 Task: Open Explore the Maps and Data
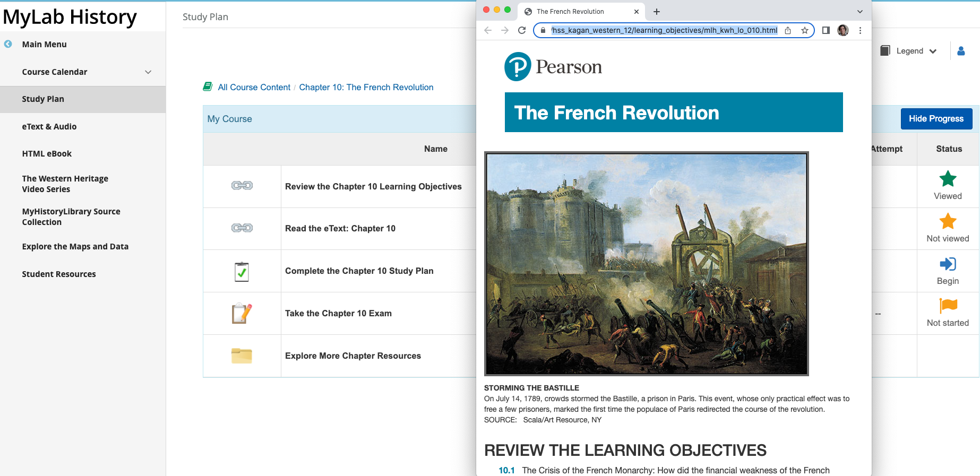pyautogui.click(x=75, y=246)
